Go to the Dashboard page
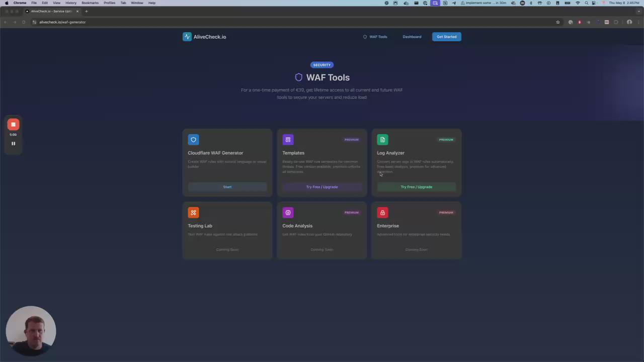 coord(412,37)
